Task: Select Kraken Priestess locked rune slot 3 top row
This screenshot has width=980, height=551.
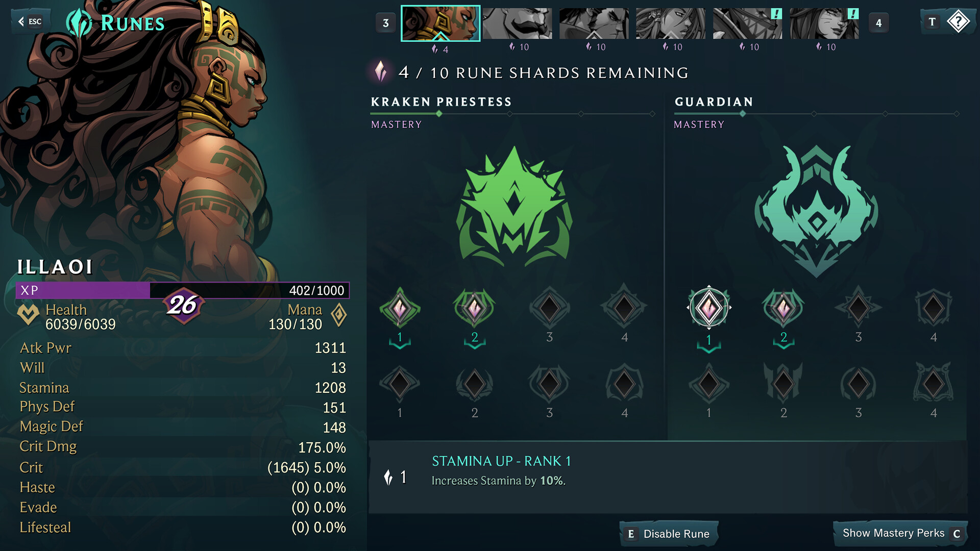Action: (549, 308)
